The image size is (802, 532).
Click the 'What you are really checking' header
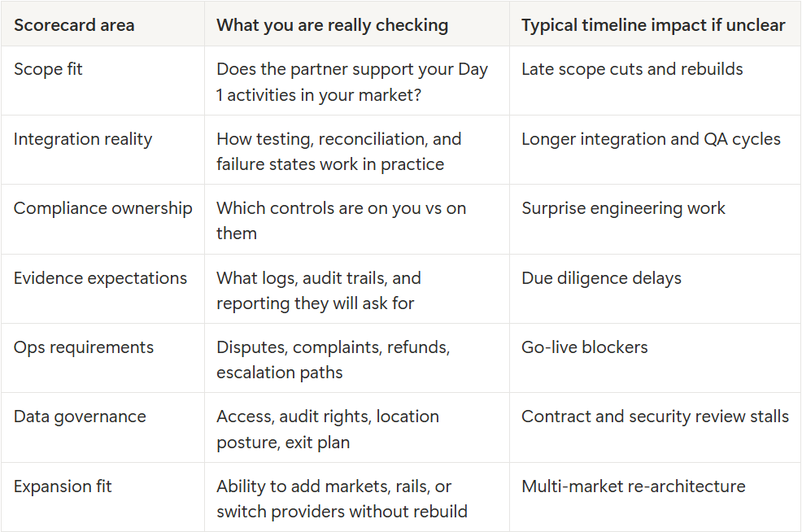[x=332, y=25]
